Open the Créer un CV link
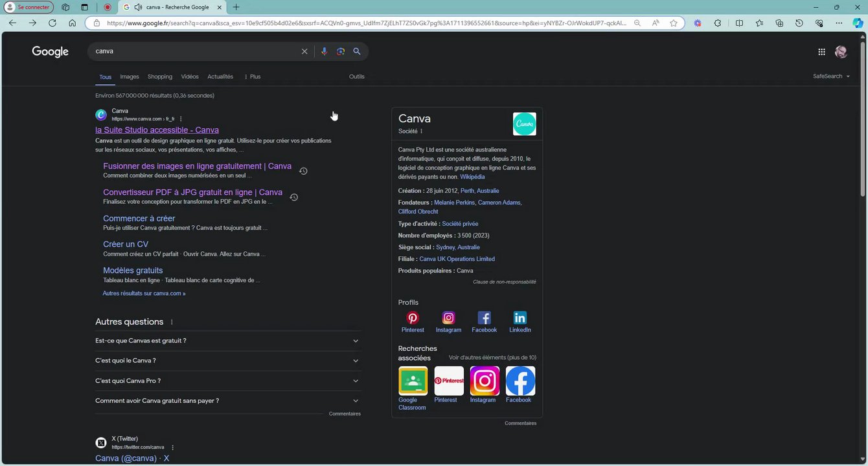 tap(126, 245)
